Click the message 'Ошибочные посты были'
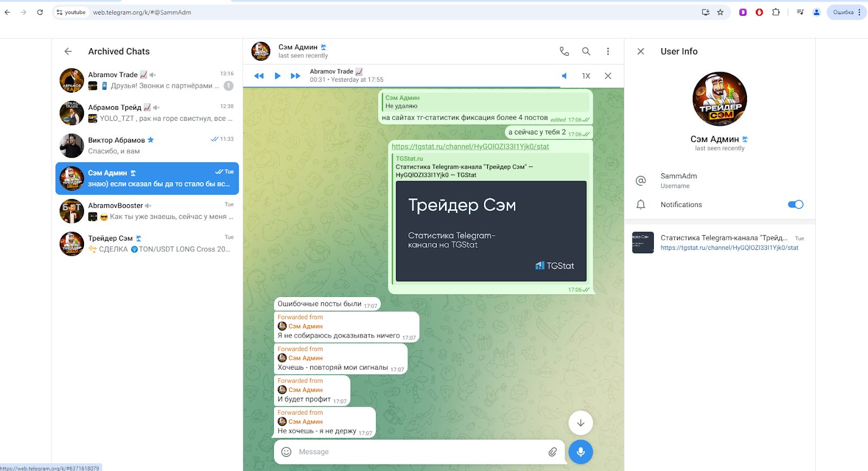This screenshot has width=868, height=471. tap(327, 304)
